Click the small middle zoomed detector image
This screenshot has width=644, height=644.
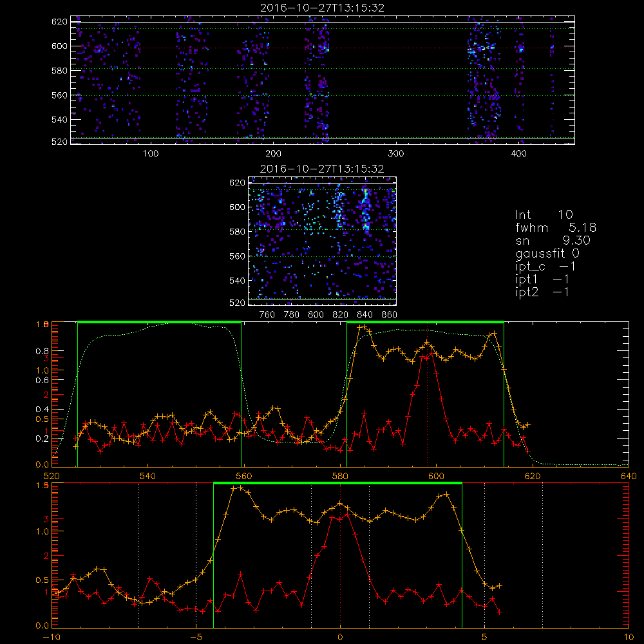tap(322, 241)
